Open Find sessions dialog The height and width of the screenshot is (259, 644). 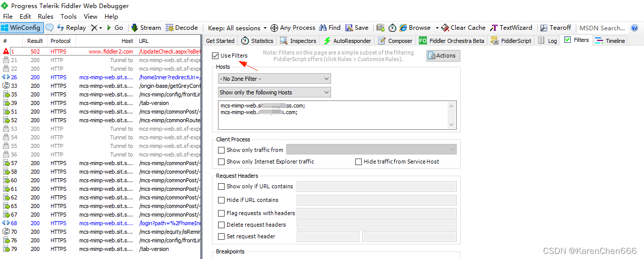point(330,28)
